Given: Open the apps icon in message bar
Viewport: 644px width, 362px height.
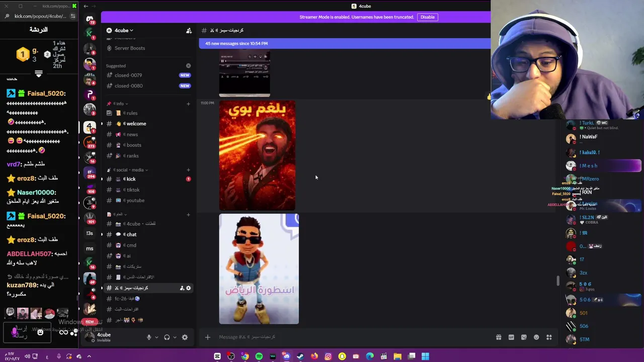Looking at the screenshot, I should pos(549,337).
